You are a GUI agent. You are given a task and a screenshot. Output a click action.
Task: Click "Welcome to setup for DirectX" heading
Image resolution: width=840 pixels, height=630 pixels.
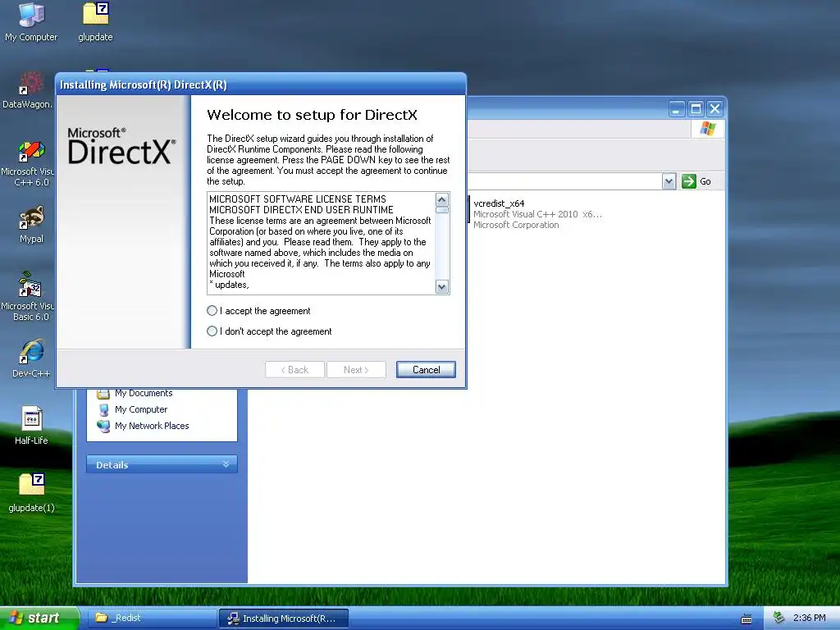click(312, 115)
